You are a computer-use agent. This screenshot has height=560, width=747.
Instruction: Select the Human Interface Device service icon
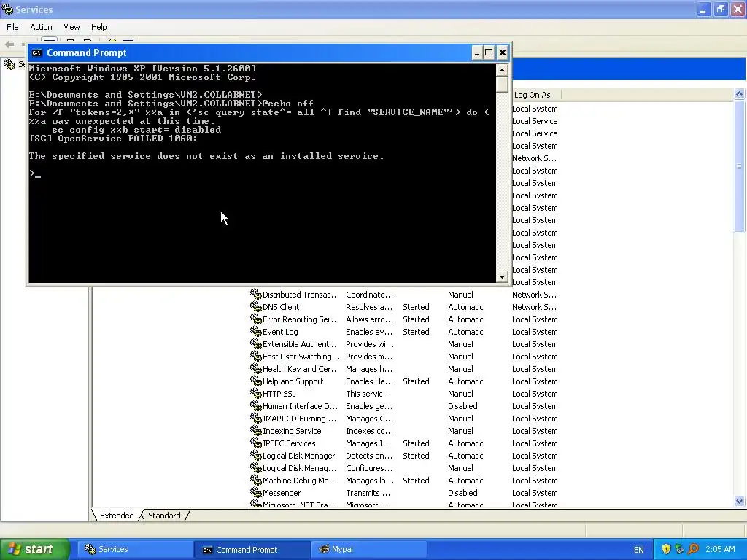pos(256,405)
